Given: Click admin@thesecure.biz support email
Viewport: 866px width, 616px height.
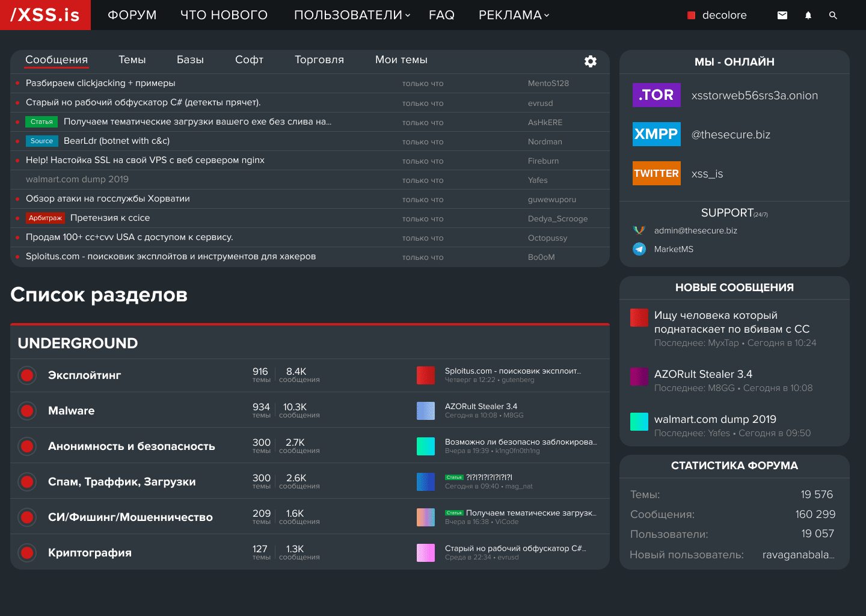Looking at the screenshot, I should pyautogui.click(x=696, y=230).
